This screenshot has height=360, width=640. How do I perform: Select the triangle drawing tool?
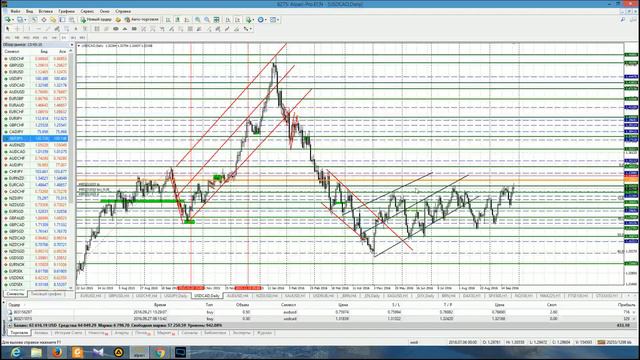125,29
